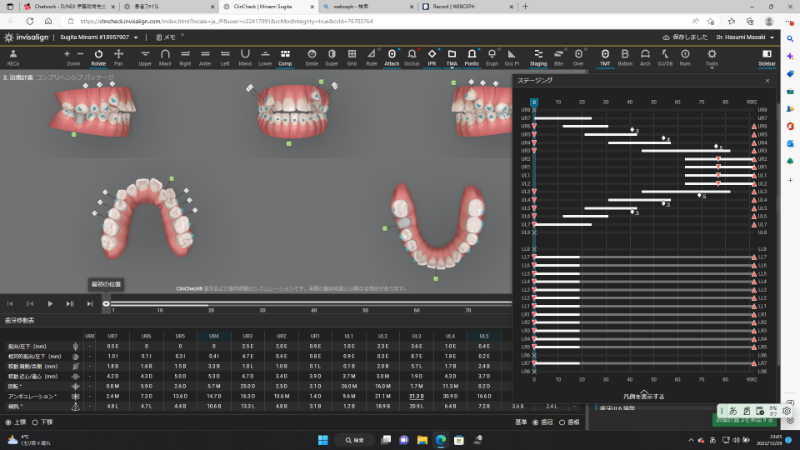Toggle Attachments visibility
Image resolution: width=800 pixels, height=450 pixels.
[392, 55]
